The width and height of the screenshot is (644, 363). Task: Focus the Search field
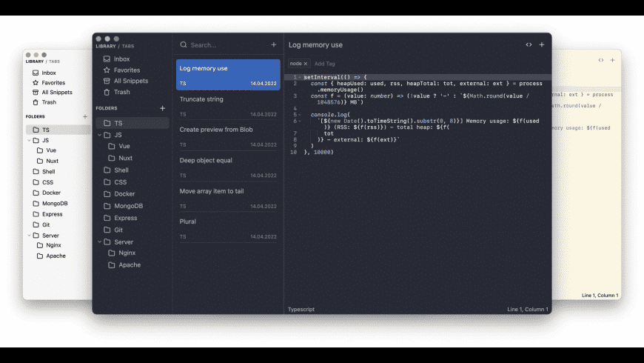coord(228,44)
